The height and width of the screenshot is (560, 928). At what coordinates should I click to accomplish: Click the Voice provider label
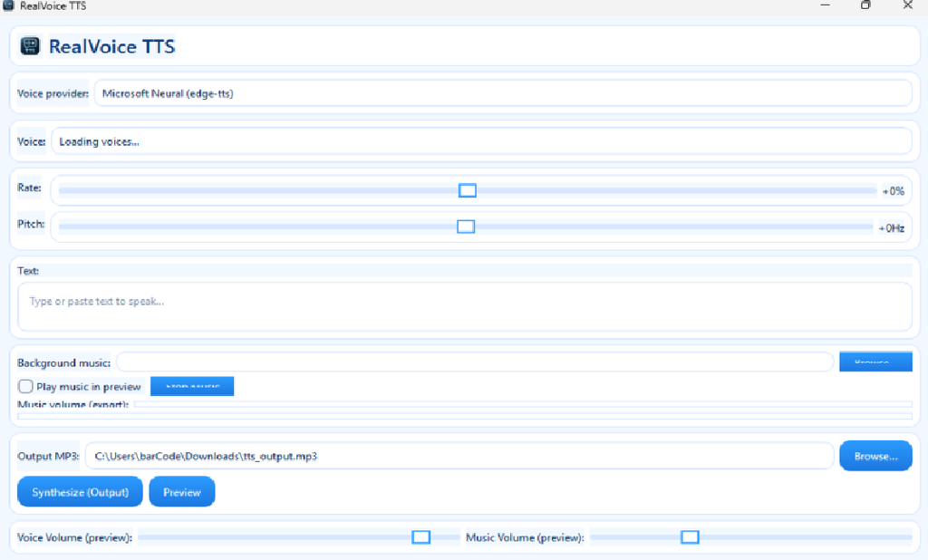(53, 93)
